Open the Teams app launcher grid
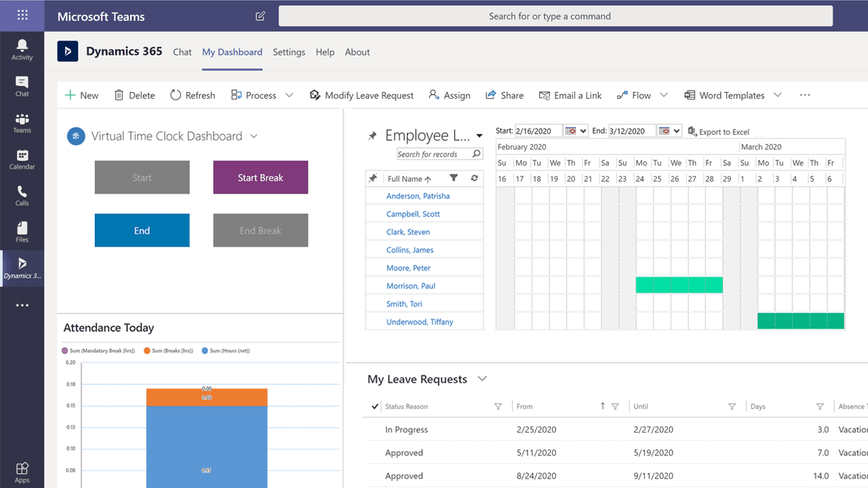Viewport: 868px width, 488px height. click(22, 16)
